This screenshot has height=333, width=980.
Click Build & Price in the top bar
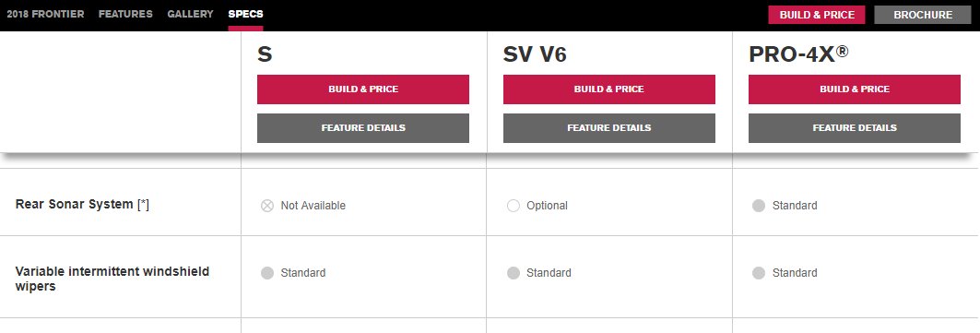816,15
